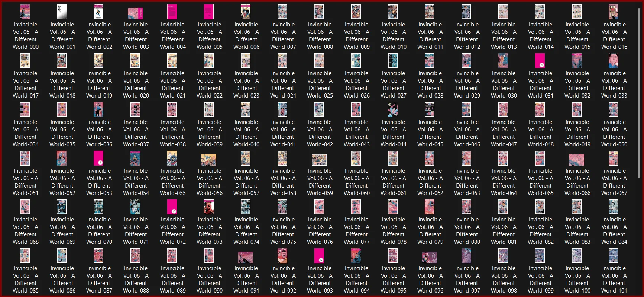Select the World-004 pink cover icon
Image resolution: width=644 pixels, height=297 pixels.
(x=172, y=12)
